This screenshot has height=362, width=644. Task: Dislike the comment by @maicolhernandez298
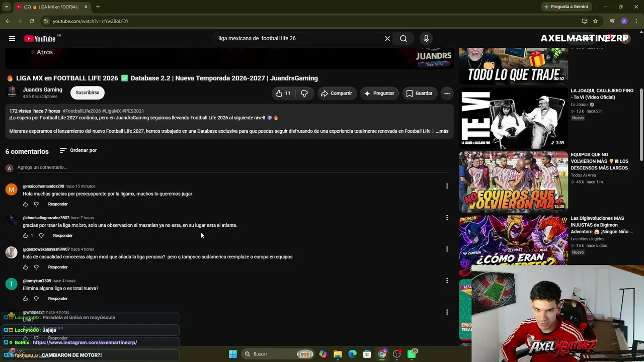pyautogui.click(x=36, y=204)
